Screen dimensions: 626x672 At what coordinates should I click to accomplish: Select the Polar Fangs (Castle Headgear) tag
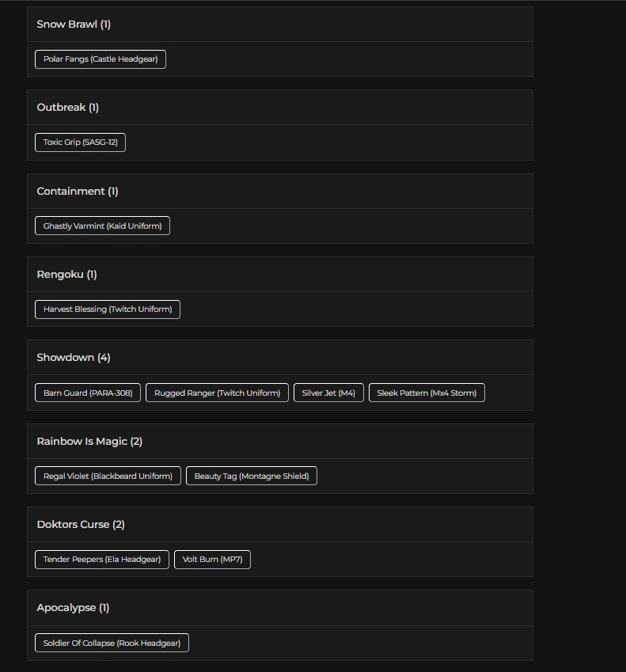pyautogui.click(x=101, y=59)
